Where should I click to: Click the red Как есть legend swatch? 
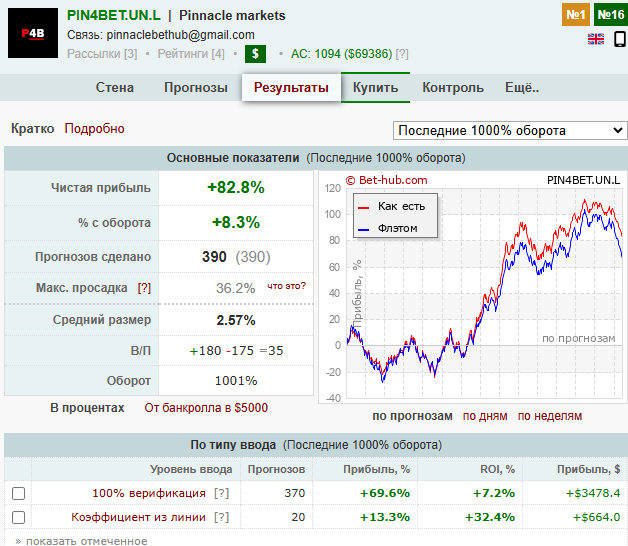click(363, 208)
